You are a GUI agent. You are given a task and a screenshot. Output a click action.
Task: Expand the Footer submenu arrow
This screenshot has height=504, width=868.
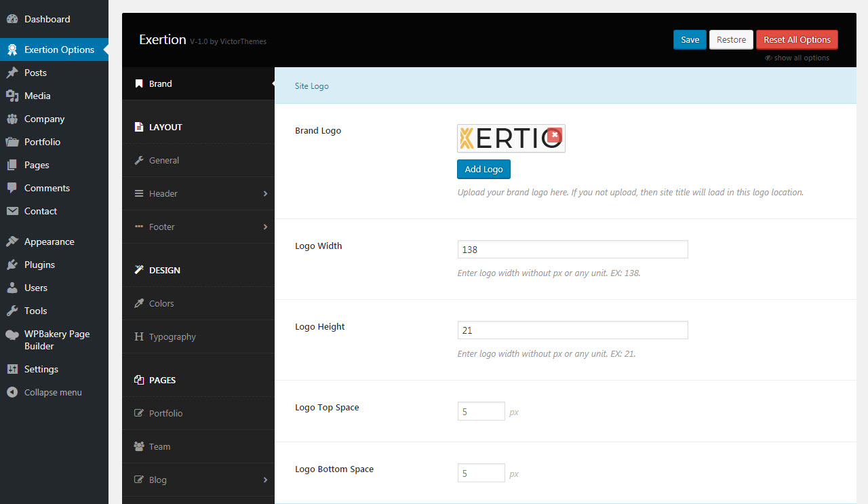(x=265, y=227)
